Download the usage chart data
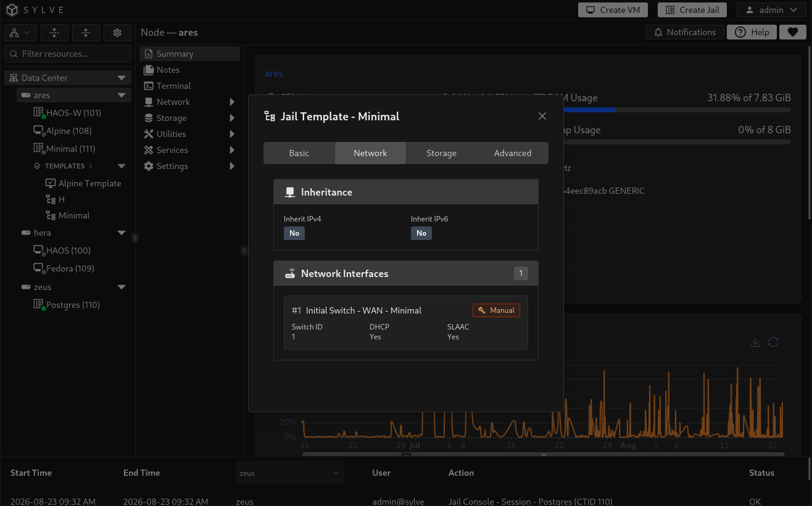812x506 pixels. [755, 342]
